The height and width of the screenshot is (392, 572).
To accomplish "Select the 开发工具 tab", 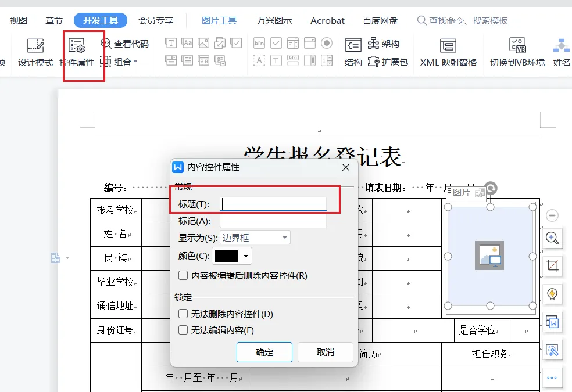I will [x=101, y=20].
